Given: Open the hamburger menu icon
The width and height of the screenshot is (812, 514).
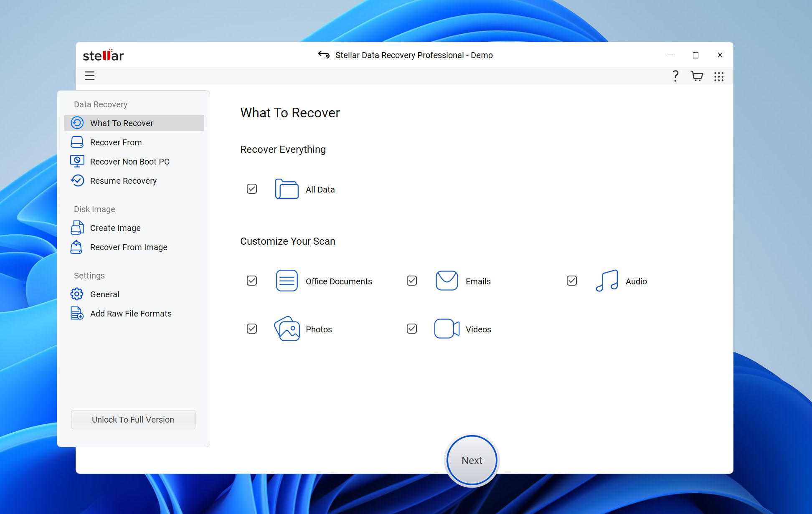Looking at the screenshot, I should pyautogui.click(x=90, y=76).
